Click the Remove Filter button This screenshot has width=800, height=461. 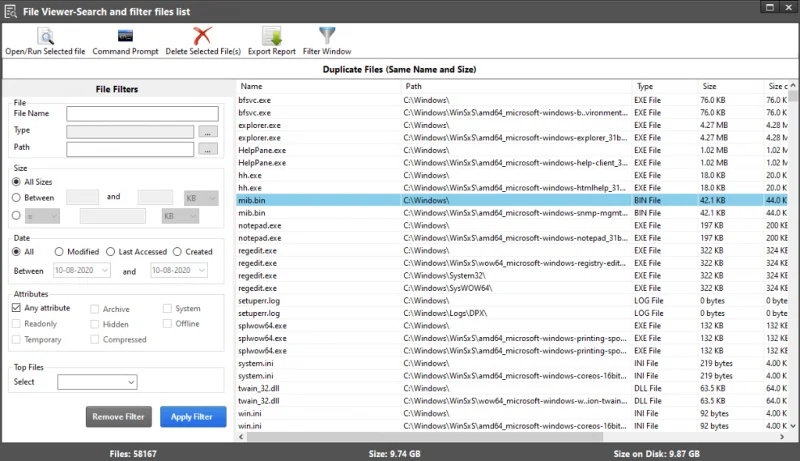coord(119,417)
